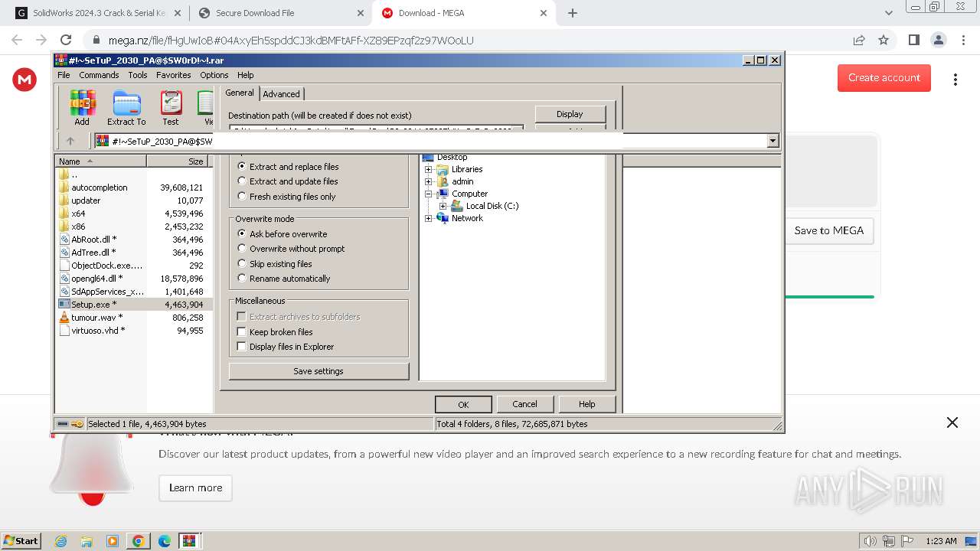The width and height of the screenshot is (980, 551).
Task: Enable Display files in Explorer checkbox
Action: pos(242,347)
